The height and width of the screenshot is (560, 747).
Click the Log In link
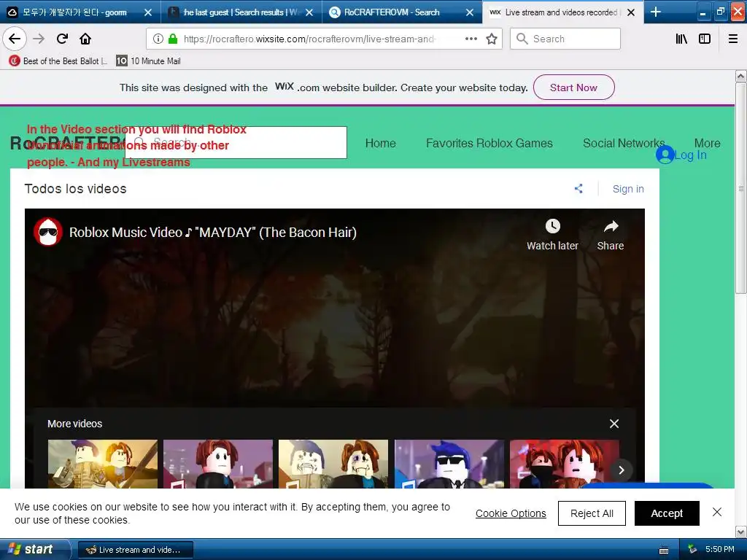coord(691,155)
